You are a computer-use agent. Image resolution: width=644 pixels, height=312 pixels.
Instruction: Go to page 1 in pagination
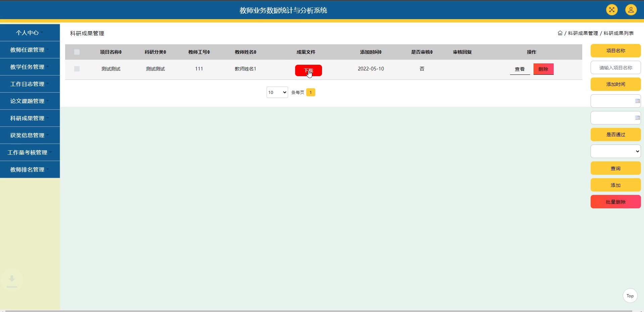[311, 92]
